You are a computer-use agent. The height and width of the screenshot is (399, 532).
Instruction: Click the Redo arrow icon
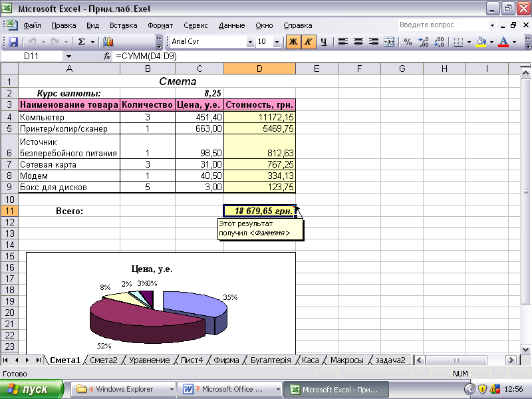pyautogui.click(x=55, y=42)
